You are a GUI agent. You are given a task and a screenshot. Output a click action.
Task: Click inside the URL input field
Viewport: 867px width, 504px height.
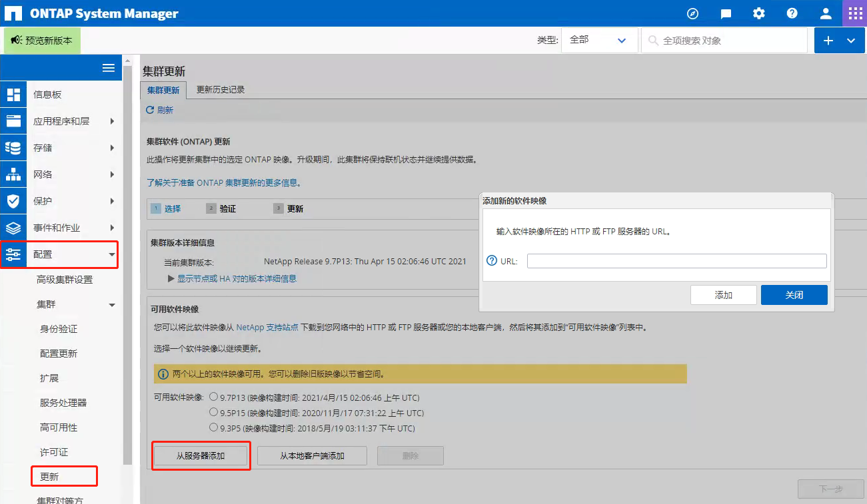676,260
